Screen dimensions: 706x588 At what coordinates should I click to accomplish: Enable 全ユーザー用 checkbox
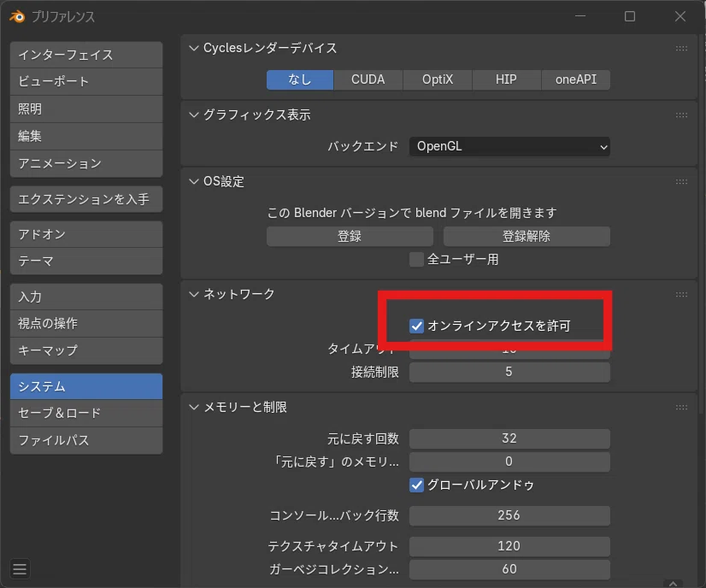[x=416, y=259]
